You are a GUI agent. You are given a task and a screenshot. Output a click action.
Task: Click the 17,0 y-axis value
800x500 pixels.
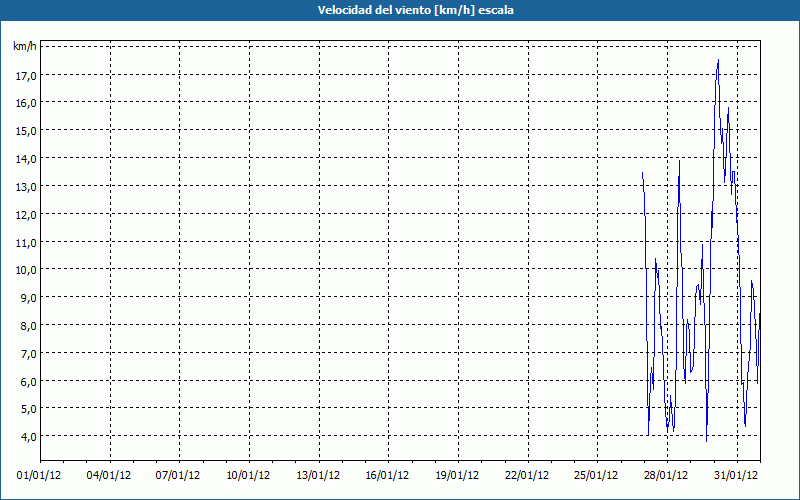click(x=27, y=75)
